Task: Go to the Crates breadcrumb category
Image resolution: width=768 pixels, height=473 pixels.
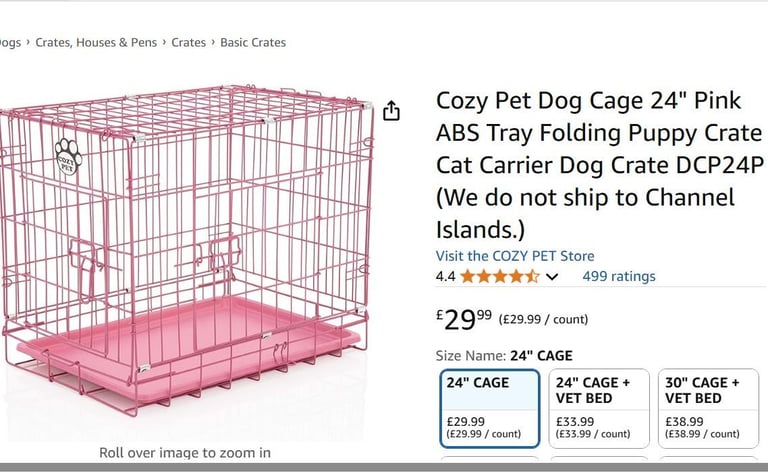Action: [189, 43]
